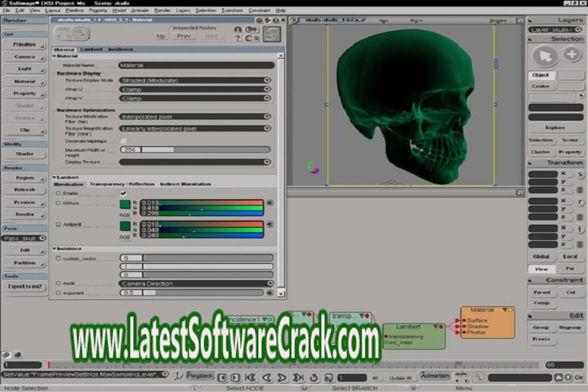Click the Ambient color animation icon
588x392 pixels.
click(x=270, y=224)
